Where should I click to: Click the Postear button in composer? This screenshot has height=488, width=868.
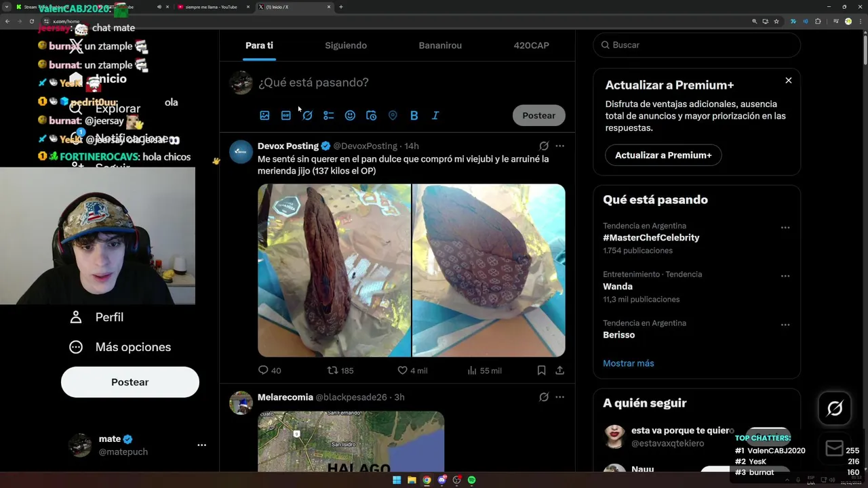[x=538, y=115]
